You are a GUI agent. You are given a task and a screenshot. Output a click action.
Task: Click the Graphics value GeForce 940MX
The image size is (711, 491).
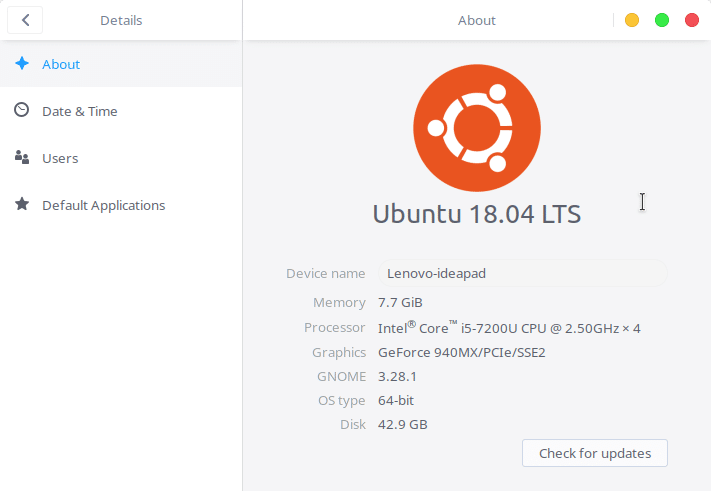tap(462, 352)
